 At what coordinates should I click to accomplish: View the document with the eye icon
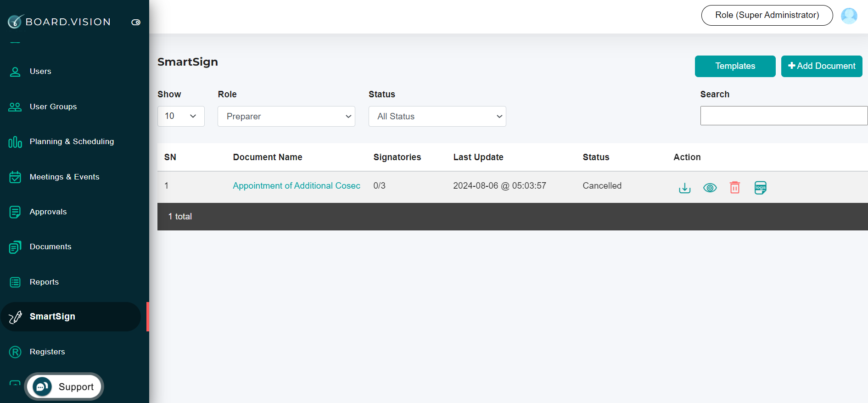click(710, 188)
